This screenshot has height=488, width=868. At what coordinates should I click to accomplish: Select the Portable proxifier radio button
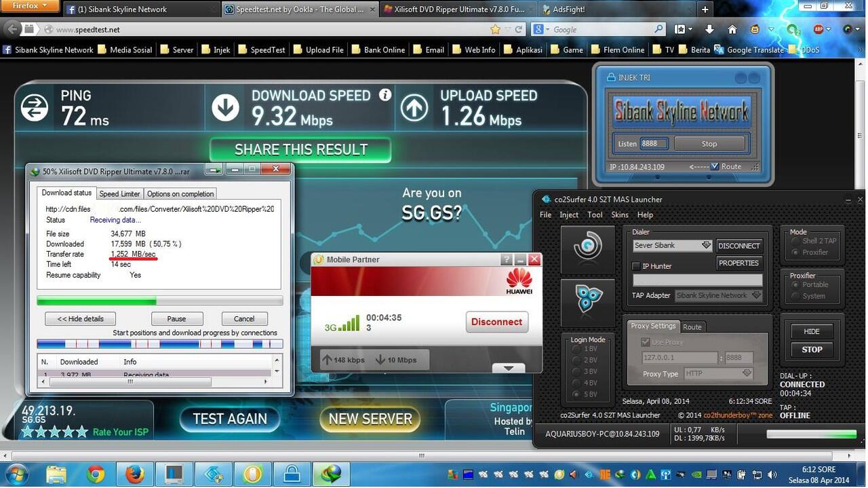[795, 284]
